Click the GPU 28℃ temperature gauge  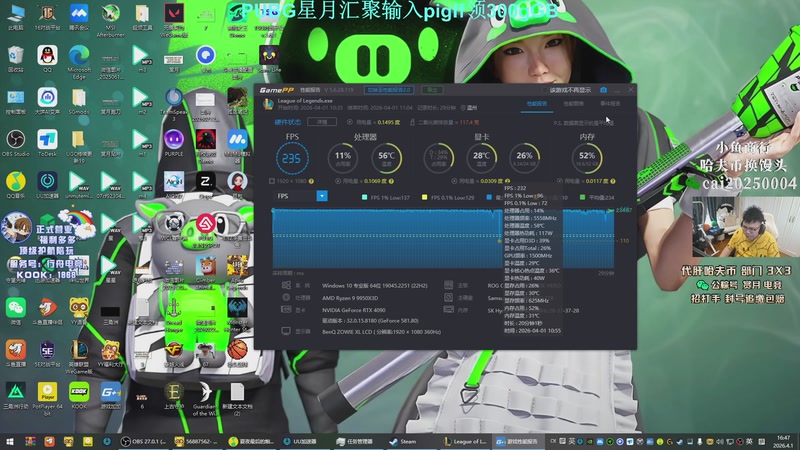pyautogui.click(x=481, y=158)
